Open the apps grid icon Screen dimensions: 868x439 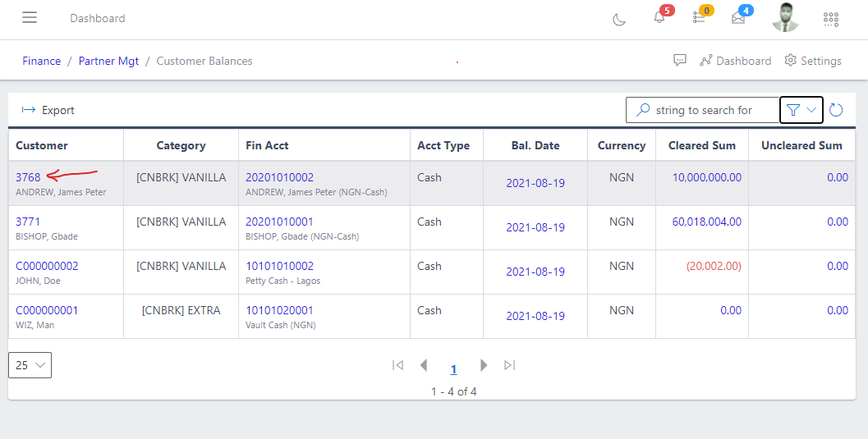click(x=830, y=19)
